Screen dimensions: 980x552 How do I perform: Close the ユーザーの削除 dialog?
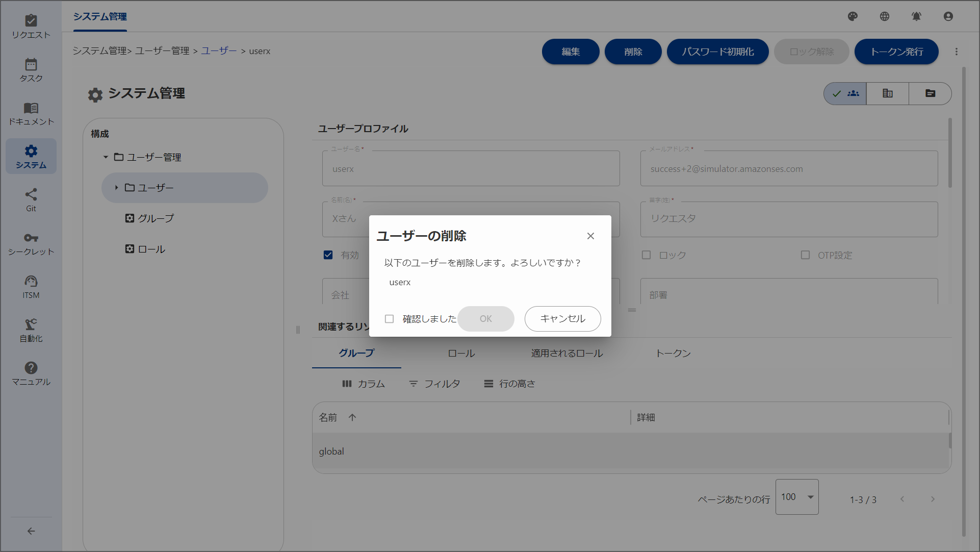coord(590,236)
